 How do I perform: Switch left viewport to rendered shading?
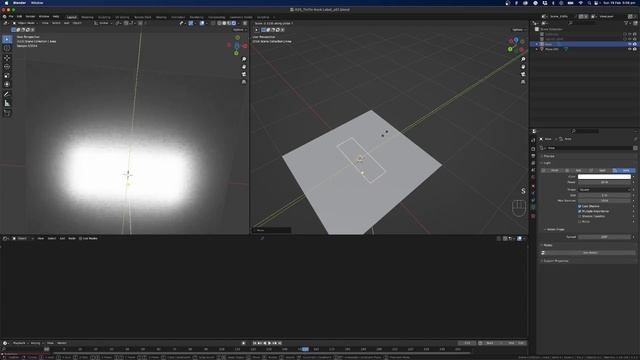(x=234, y=23)
